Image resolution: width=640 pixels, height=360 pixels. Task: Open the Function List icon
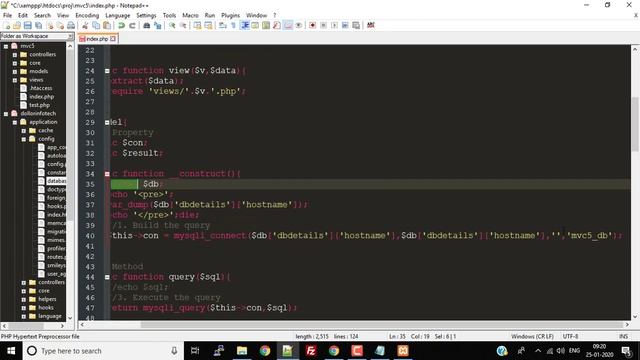click(277, 25)
